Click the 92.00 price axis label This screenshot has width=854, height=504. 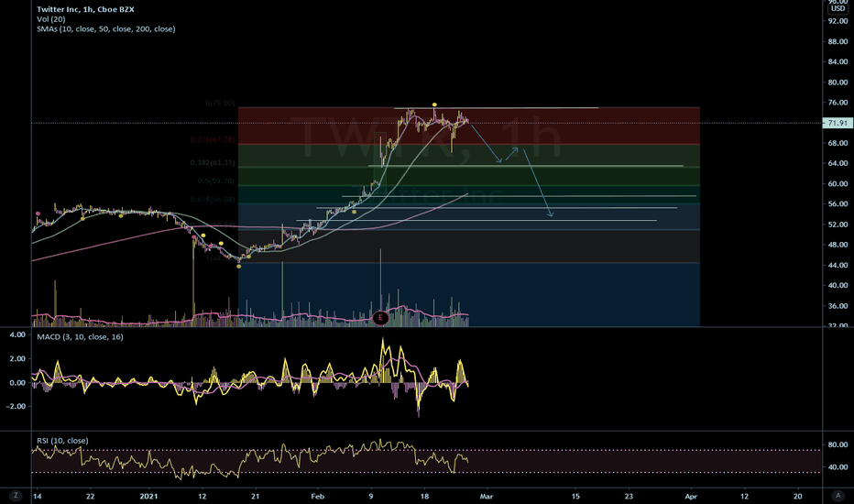[838, 21]
